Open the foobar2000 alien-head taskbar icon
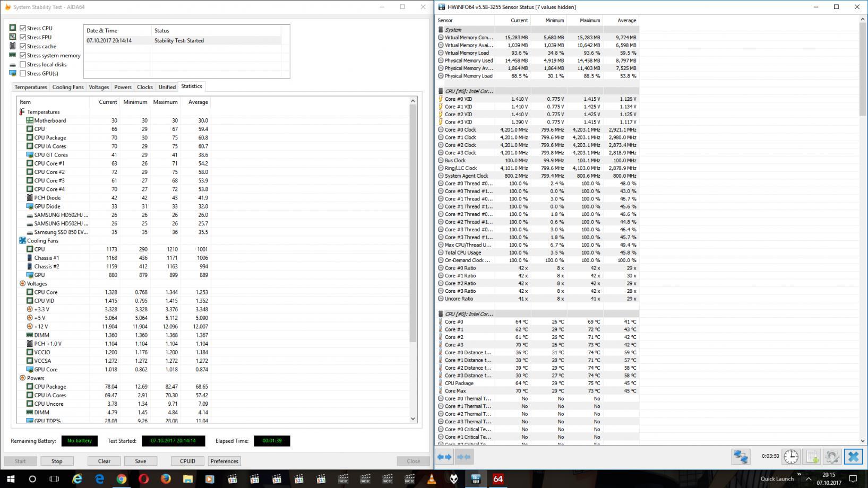The image size is (868, 488). [454, 479]
